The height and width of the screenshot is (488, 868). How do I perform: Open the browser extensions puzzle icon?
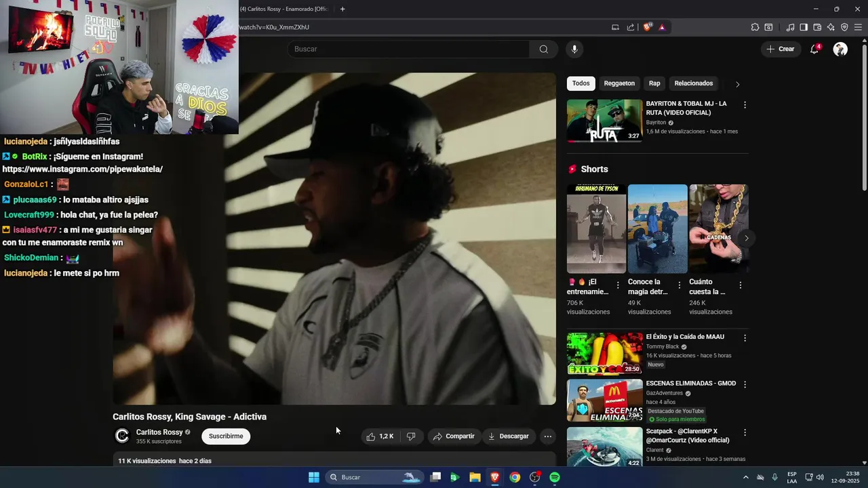point(755,27)
